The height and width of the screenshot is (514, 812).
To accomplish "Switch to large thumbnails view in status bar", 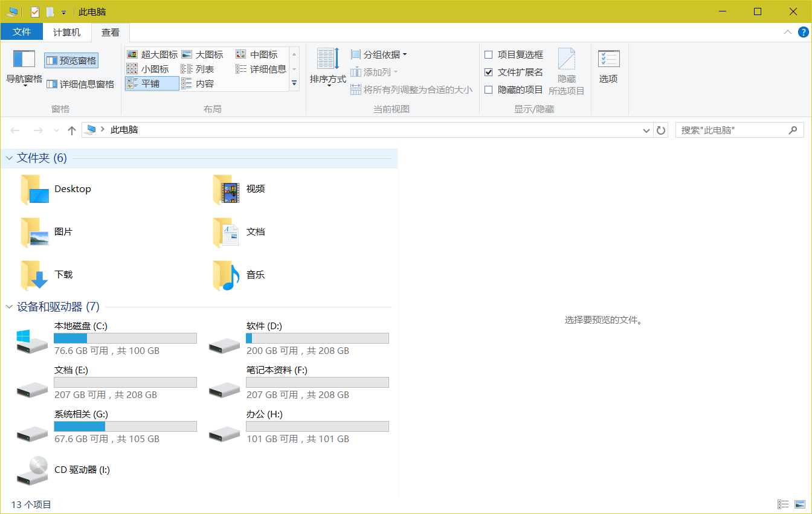I will pos(800,504).
